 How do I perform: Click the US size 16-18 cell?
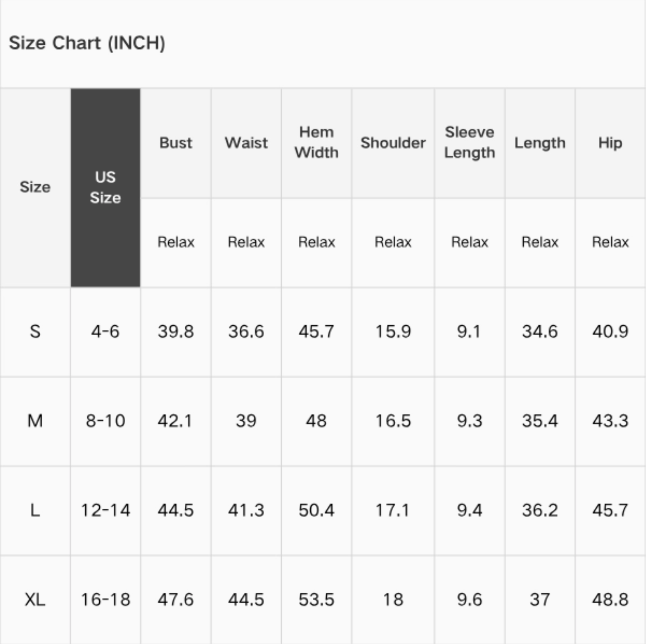tap(105, 600)
